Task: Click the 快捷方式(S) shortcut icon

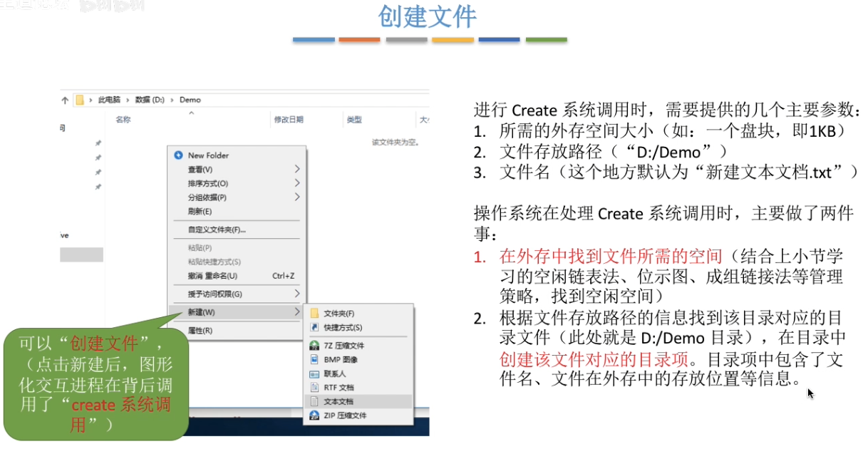Action: coord(314,327)
